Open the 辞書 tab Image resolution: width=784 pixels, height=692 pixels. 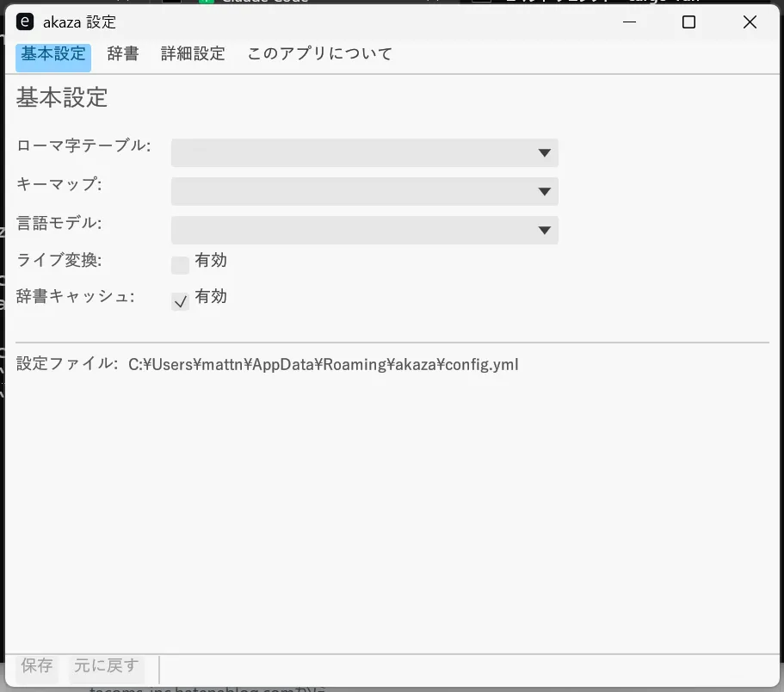[x=122, y=54]
